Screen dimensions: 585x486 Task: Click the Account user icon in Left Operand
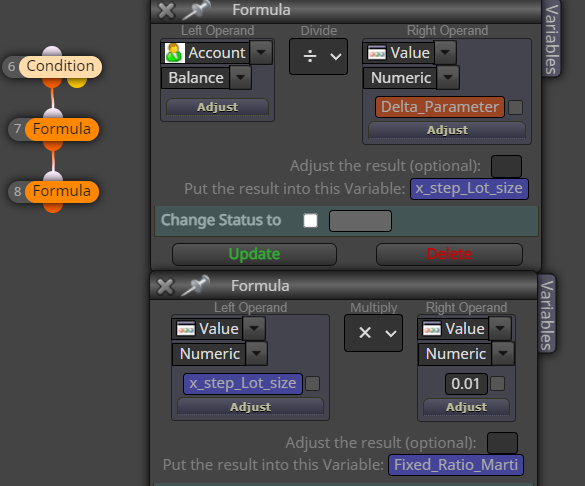click(x=174, y=53)
